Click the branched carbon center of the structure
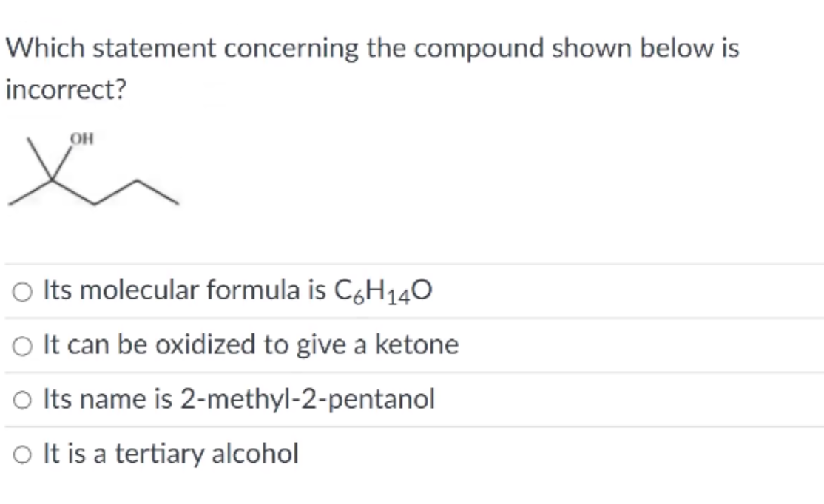 click(50, 177)
